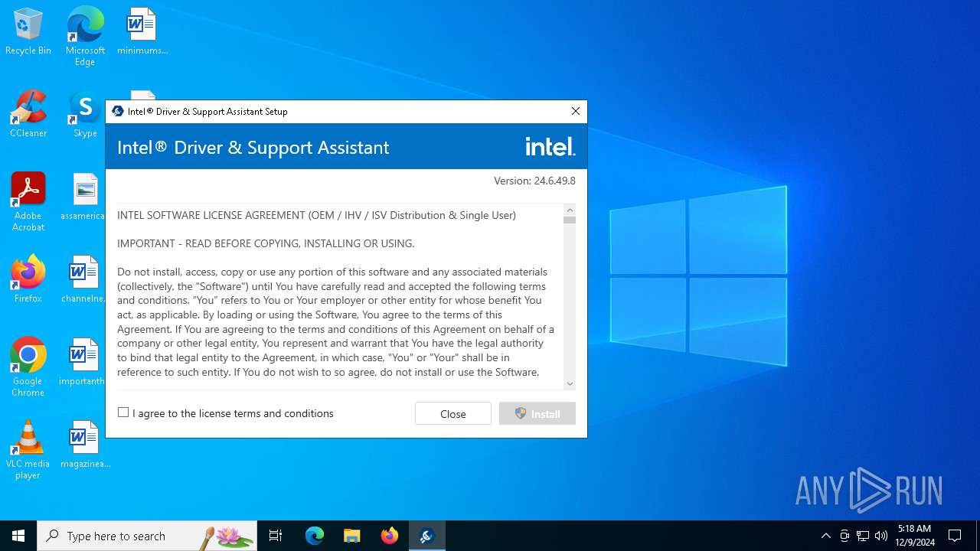The image size is (980, 551).
Task: Click the taskbar search box
Action: pos(147,536)
